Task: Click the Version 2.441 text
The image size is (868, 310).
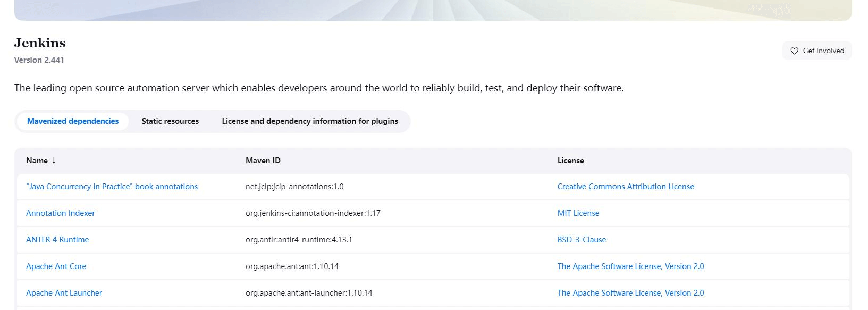Action: (39, 60)
